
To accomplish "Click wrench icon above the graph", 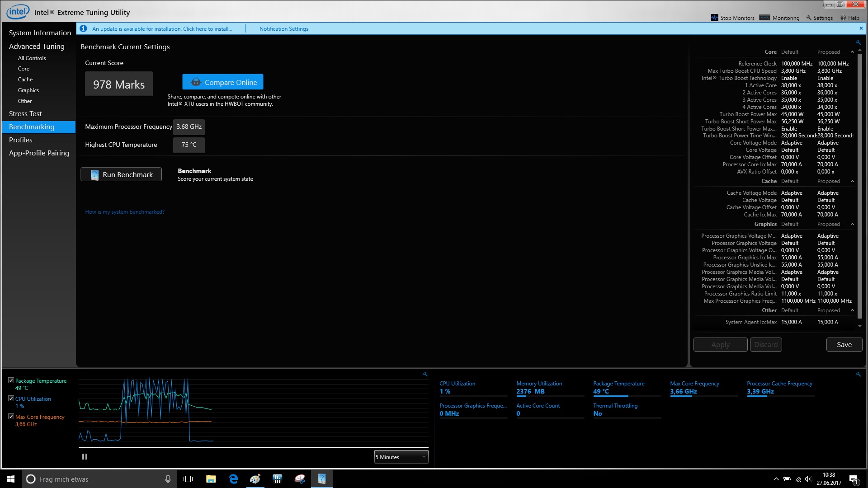I will click(x=425, y=374).
